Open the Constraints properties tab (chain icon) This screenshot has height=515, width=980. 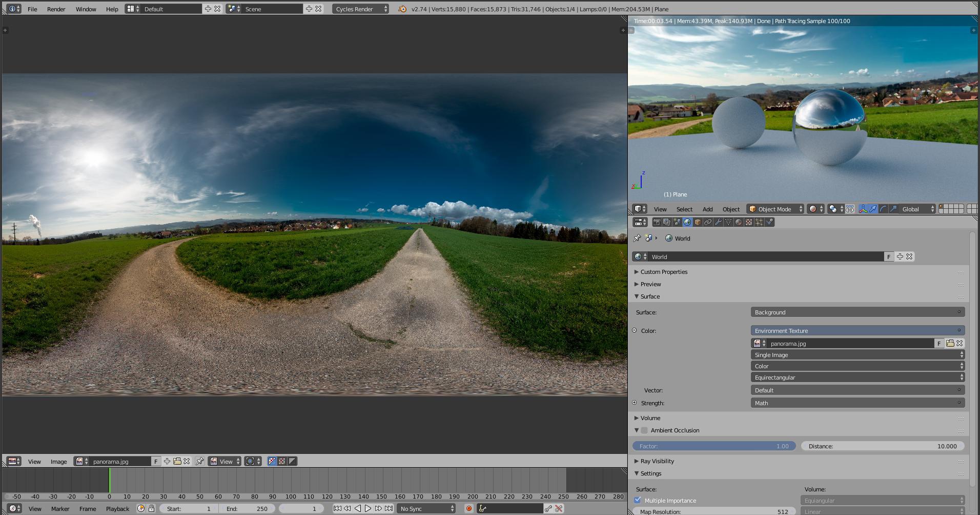tap(708, 222)
